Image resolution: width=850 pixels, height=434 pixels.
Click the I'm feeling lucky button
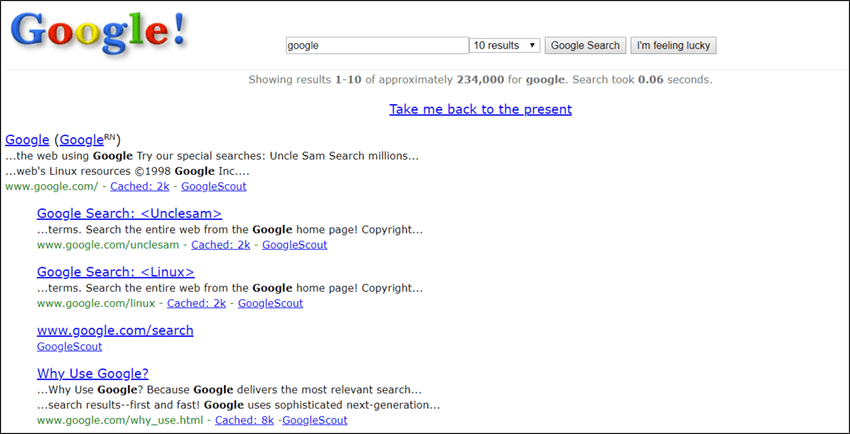pyautogui.click(x=673, y=46)
